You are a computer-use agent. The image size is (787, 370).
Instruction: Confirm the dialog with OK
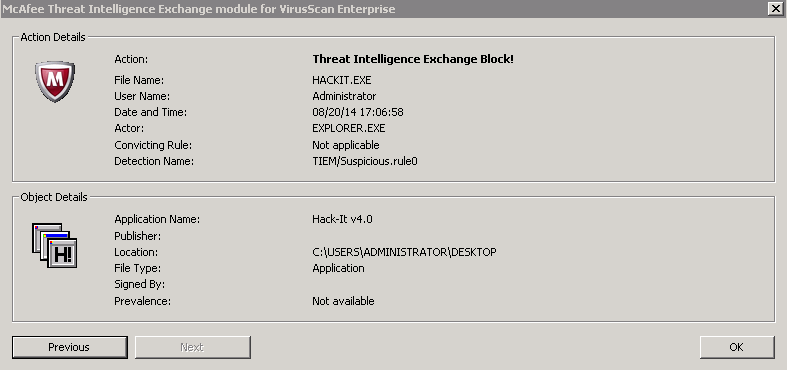pyautogui.click(x=737, y=347)
